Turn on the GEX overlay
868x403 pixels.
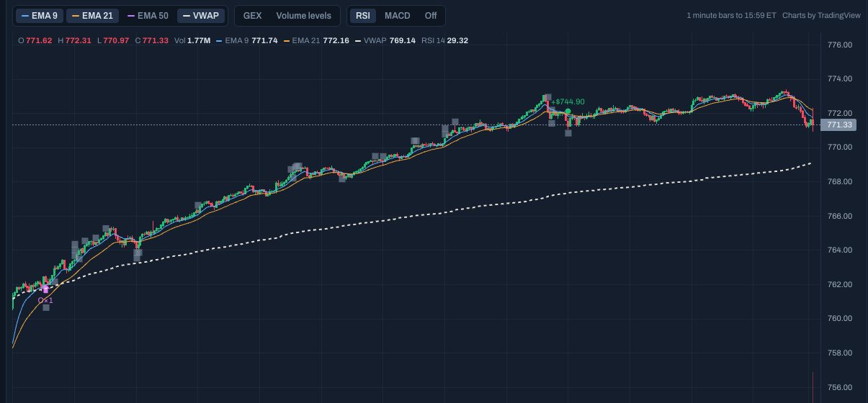click(x=252, y=15)
